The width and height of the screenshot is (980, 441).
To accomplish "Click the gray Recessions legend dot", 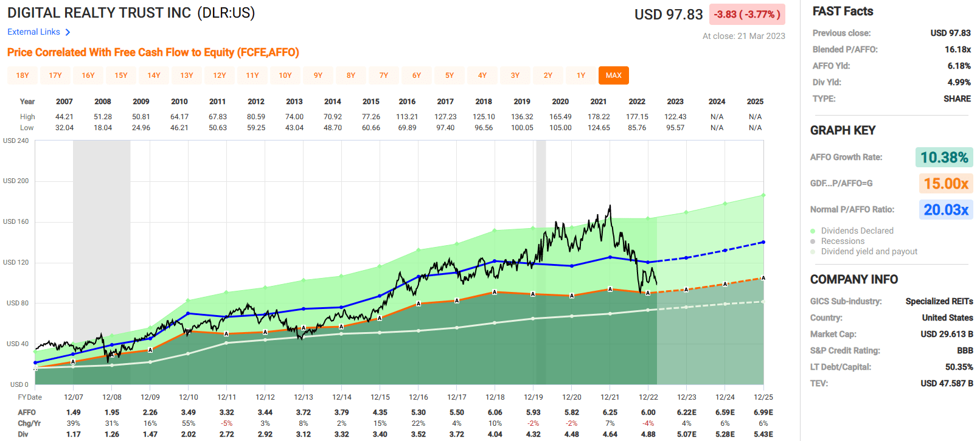I will (x=813, y=241).
